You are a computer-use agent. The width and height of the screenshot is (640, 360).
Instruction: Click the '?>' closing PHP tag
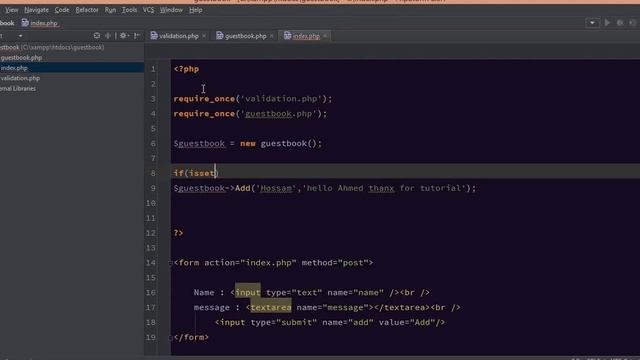(x=178, y=233)
